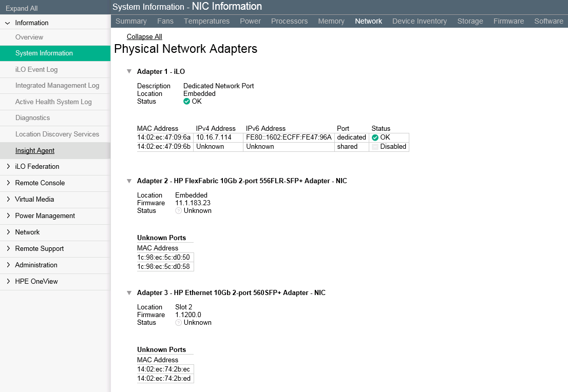Click firmware version 1.1200.0

pyautogui.click(x=188, y=315)
